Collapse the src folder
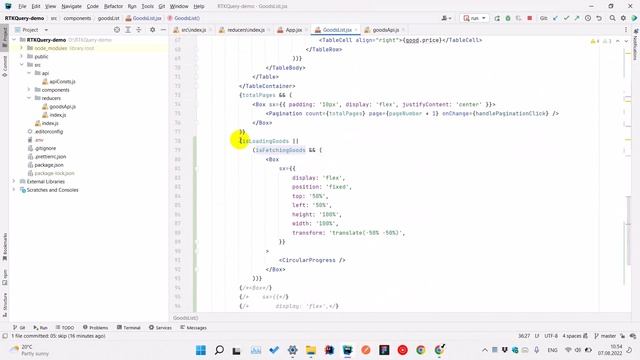The image size is (640, 360). (x=22, y=65)
